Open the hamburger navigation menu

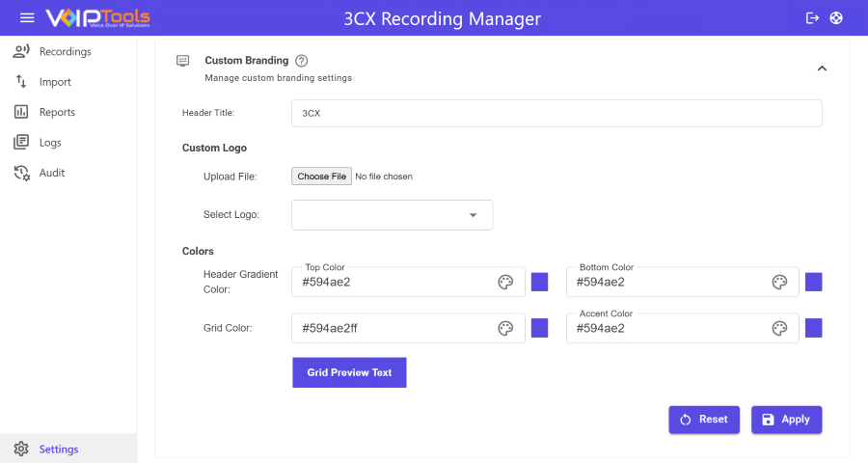pos(27,18)
